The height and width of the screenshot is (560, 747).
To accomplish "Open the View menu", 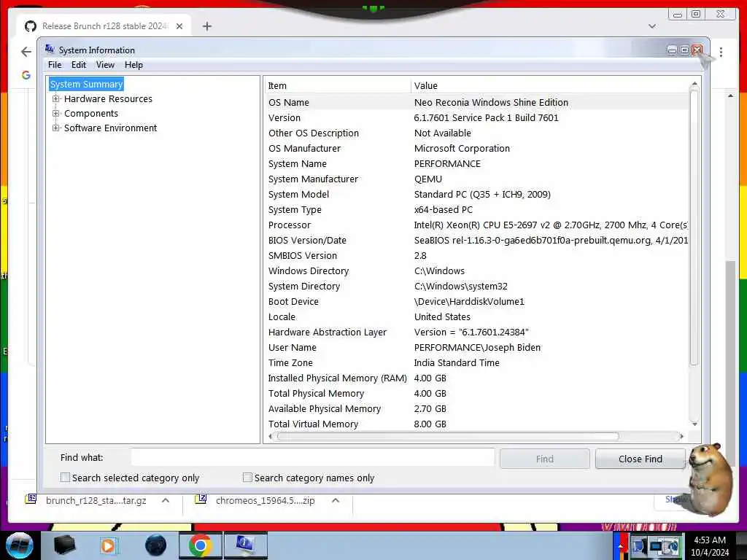I will [105, 65].
